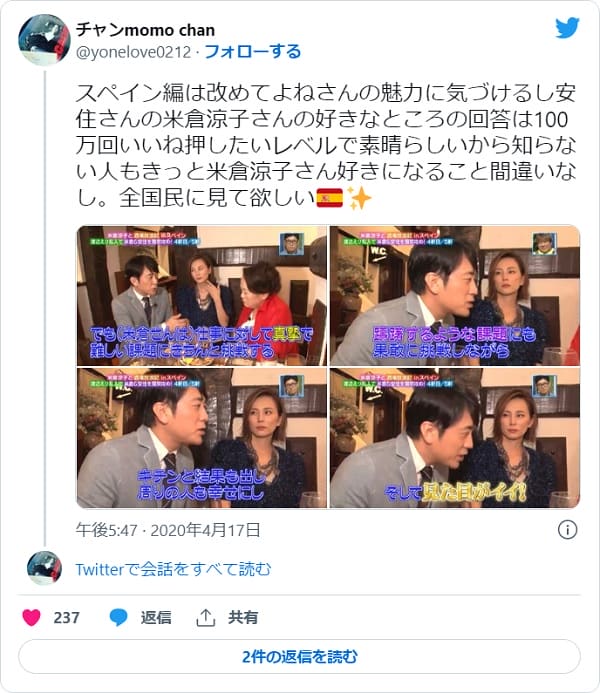
Task: Open the tweet timestamp 午後5:47 2020年4月17日
Action: click(168, 530)
